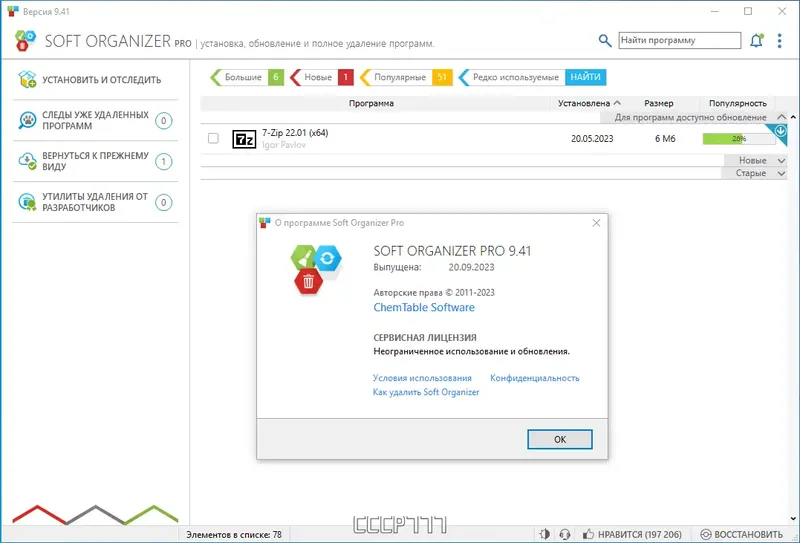Tick the 7-Zip 22.01 checkbox
This screenshot has height=543, width=800.
point(213,138)
